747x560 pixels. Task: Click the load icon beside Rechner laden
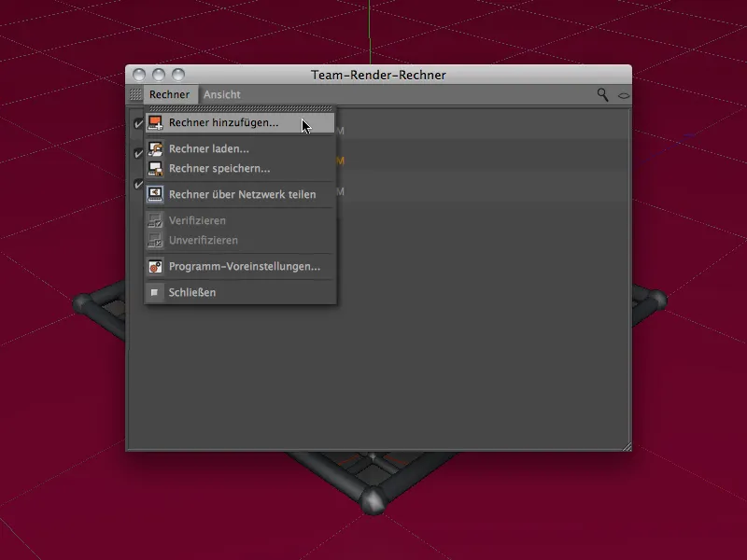155,148
